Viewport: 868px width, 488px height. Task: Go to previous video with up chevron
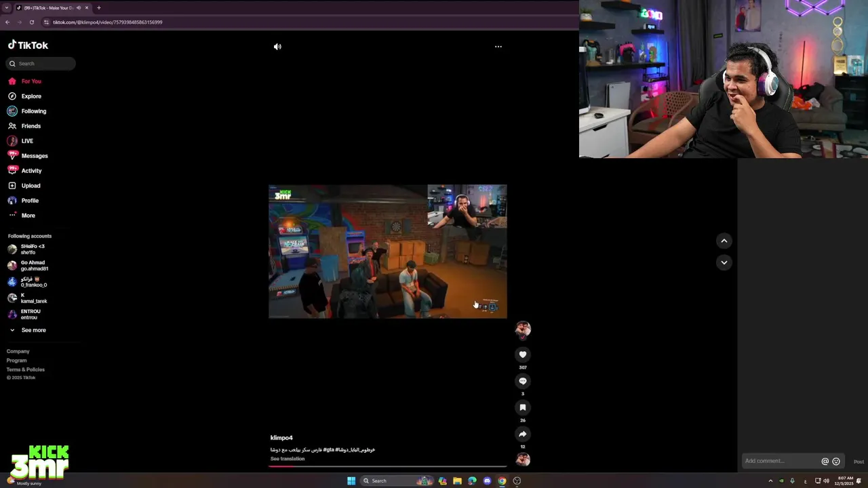[x=724, y=241]
